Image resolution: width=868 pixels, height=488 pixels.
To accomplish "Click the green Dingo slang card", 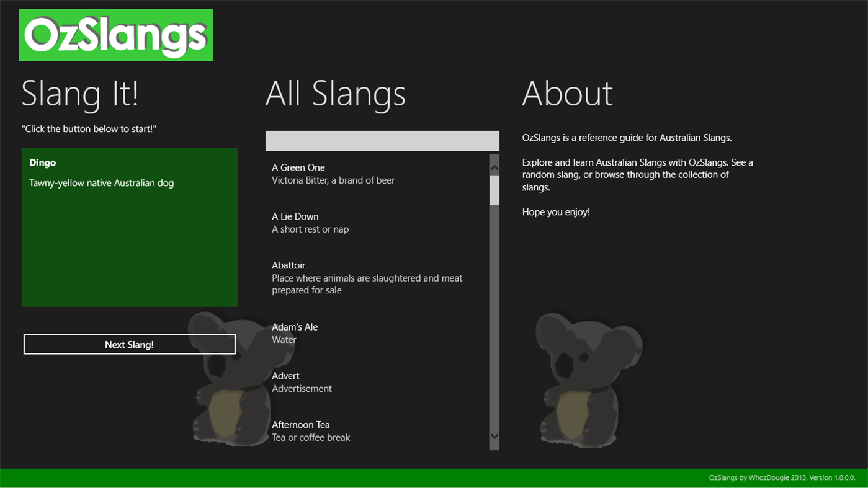I will click(129, 227).
